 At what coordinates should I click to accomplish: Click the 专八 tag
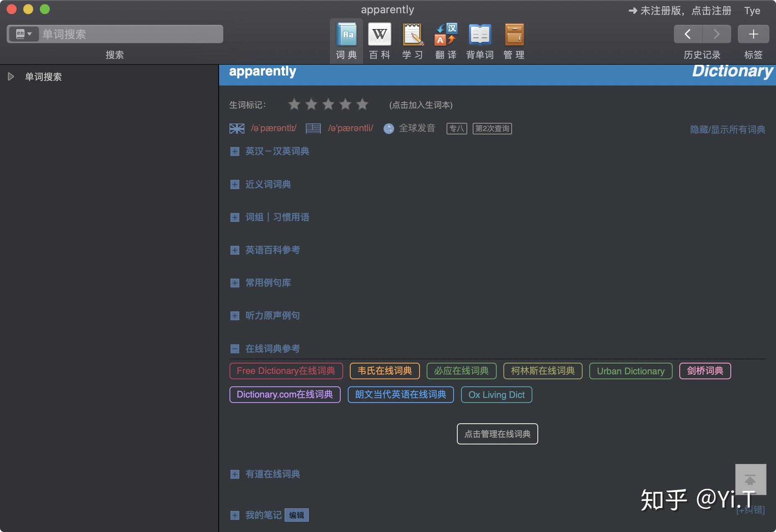(456, 129)
